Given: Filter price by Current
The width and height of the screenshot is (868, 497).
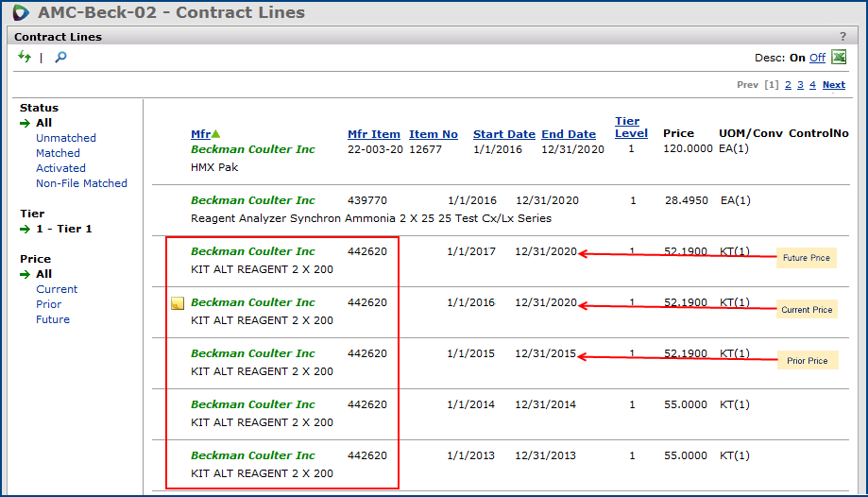Looking at the screenshot, I should [57, 289].
